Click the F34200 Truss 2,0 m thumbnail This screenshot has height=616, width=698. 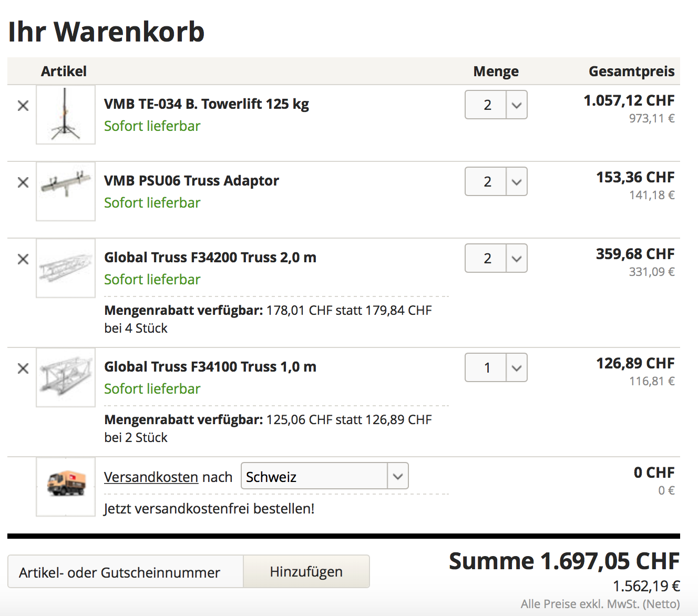click(66, 268)
